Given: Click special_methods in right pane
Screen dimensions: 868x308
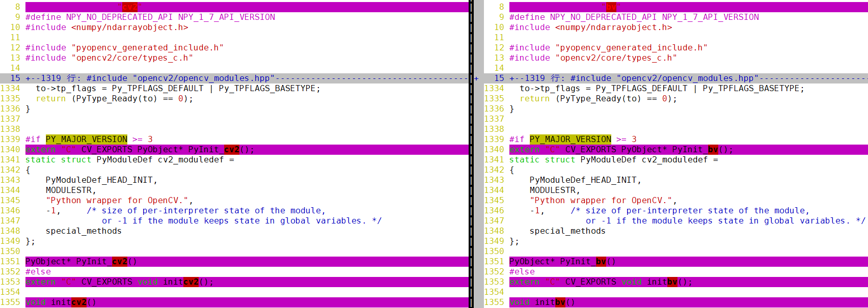Looking at the screenshot, I should click(x=568, y=231).
